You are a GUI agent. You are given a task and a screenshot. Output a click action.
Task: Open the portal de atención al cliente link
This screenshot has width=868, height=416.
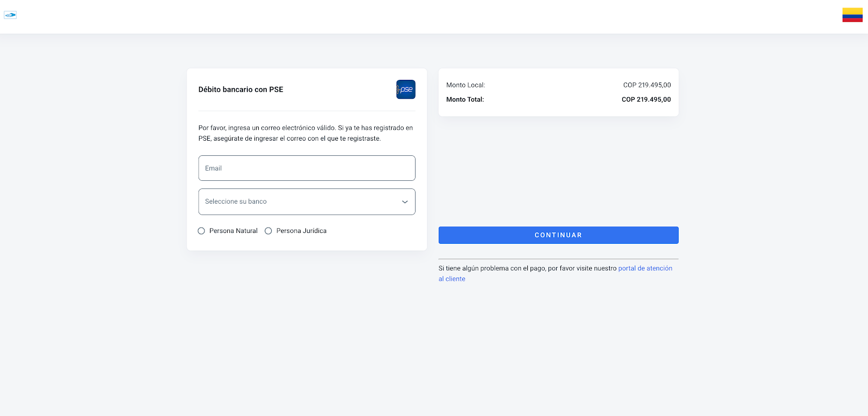645,268
